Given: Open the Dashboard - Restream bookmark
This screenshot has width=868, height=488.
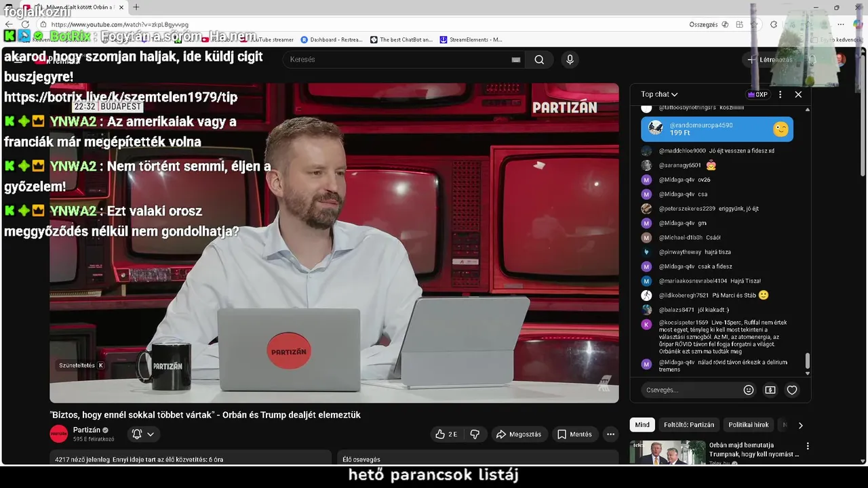Looking at the screenshot, I should coord(332,39).
